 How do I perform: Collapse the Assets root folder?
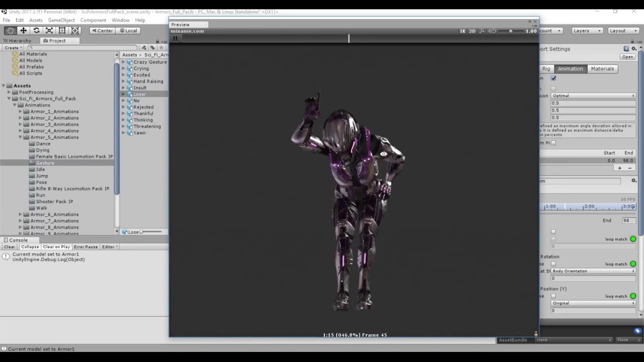(4, 85)
